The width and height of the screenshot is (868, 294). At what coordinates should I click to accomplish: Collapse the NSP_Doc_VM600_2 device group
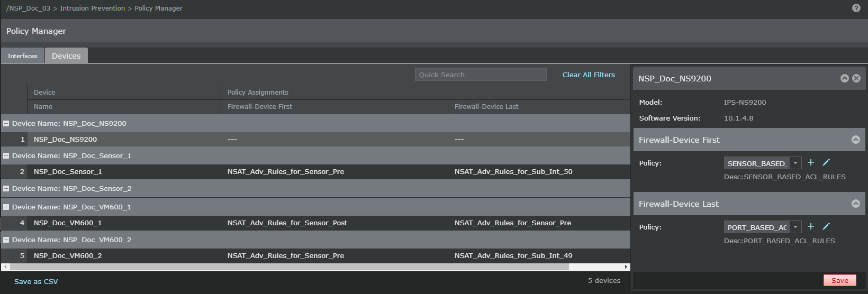(x=6, y=240)
